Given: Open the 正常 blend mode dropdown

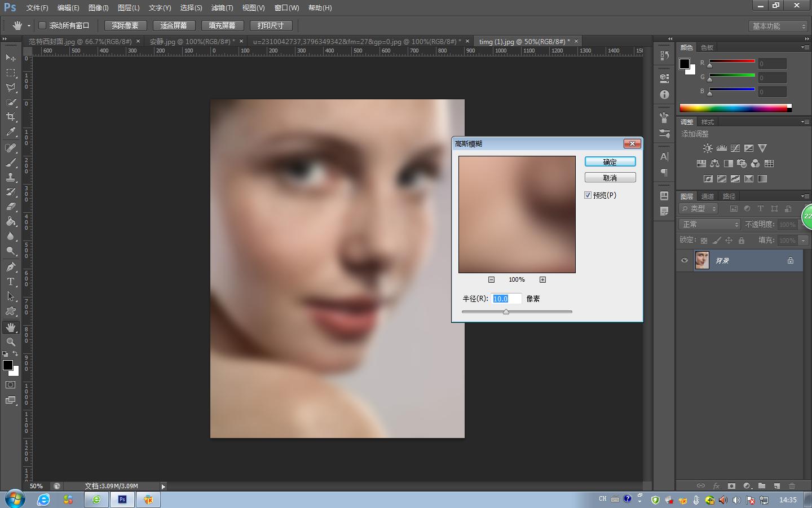Looking at the screenshot, I should coord(709,225).
